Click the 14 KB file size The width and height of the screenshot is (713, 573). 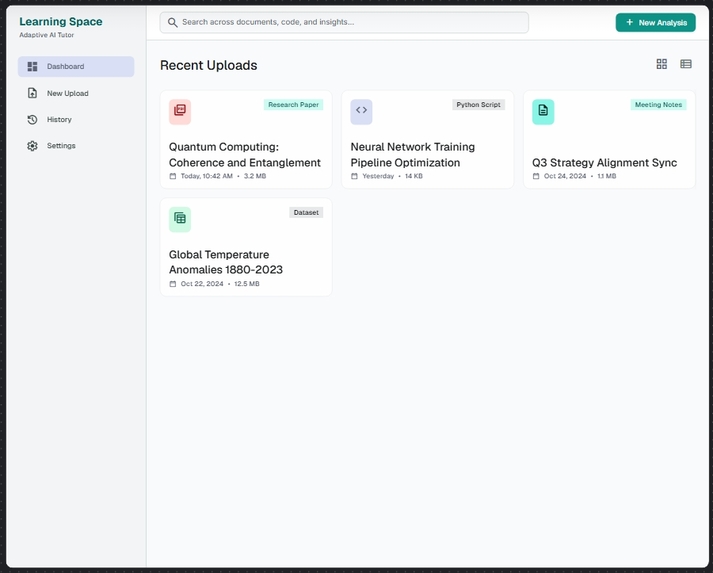tap(414, 176)
